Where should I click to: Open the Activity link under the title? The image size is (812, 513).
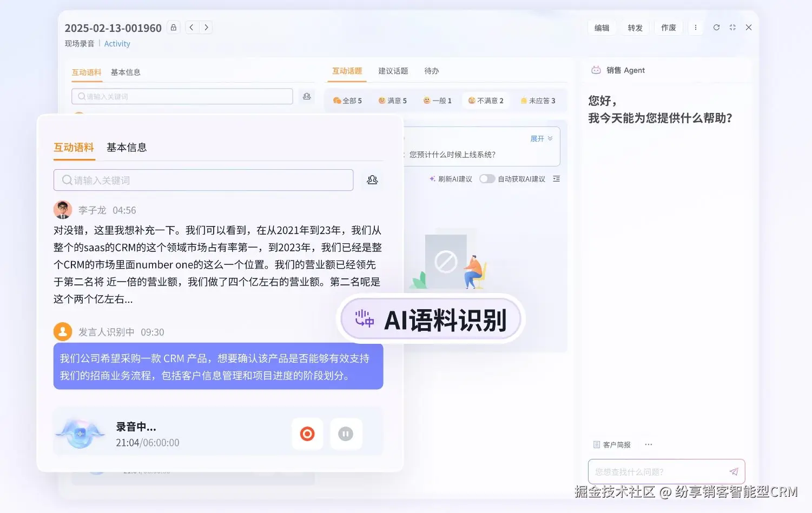[x=117, y=44]
